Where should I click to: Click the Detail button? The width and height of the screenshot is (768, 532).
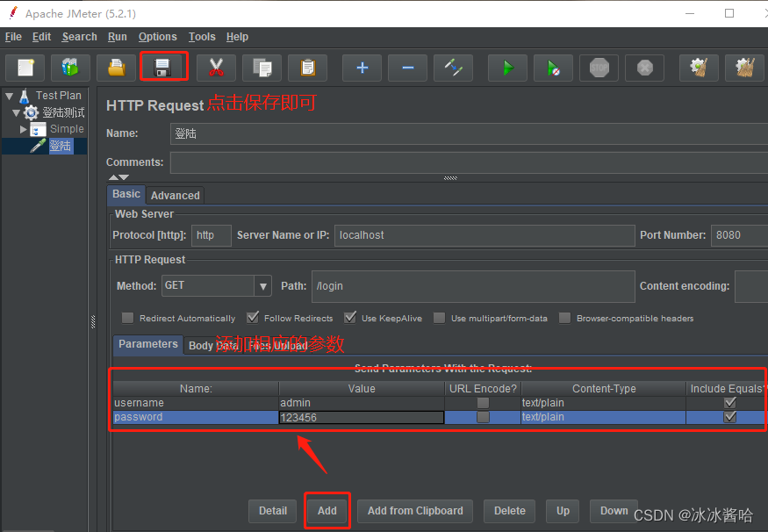pyautogui.click(x=272, y=511)
